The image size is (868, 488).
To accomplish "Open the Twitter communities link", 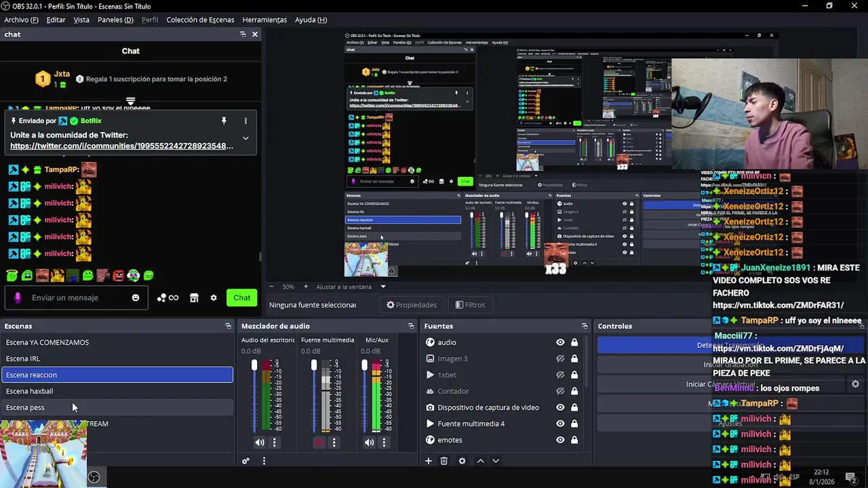I will pos(121,146).
